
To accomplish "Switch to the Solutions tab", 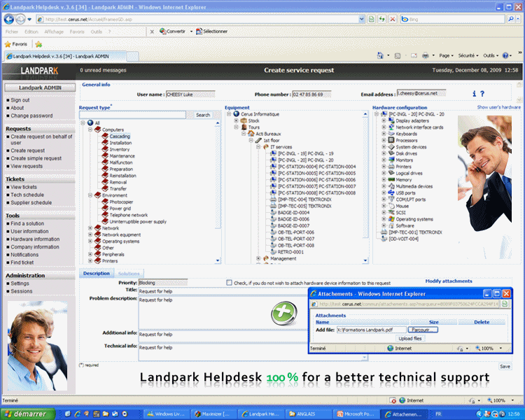I will pos(129,273).
